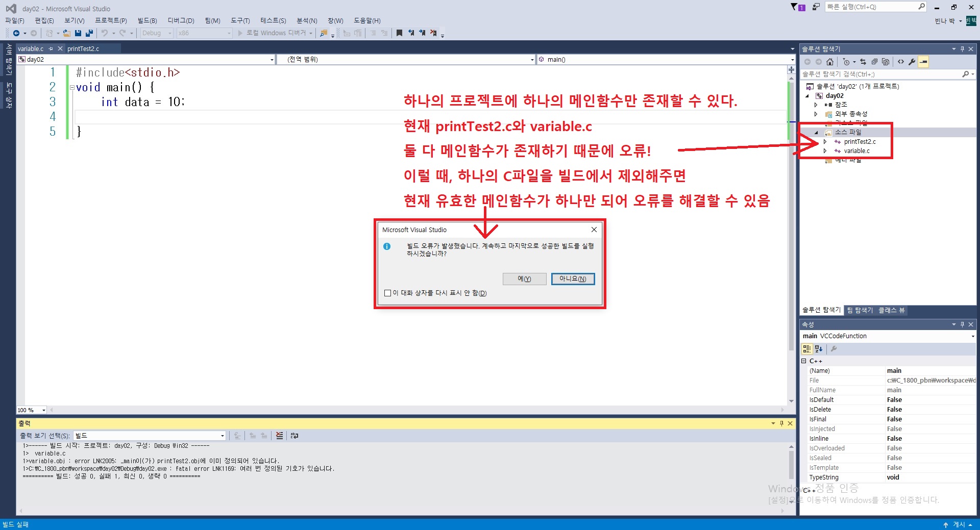The height and width of the screenshot is (530, 980).
Task: Click the Pending Changes Filter clock icon
Action: 846,62
